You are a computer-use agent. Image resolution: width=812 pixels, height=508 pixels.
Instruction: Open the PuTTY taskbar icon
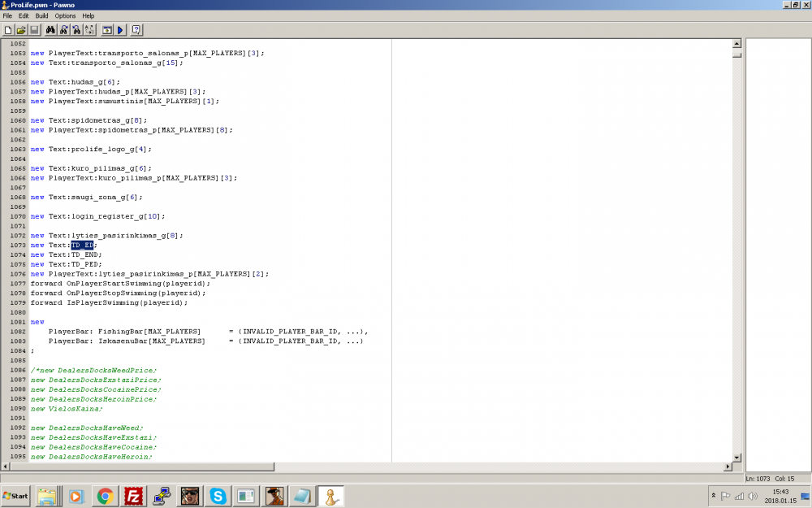pyautogui.click(x=162, y=496)
